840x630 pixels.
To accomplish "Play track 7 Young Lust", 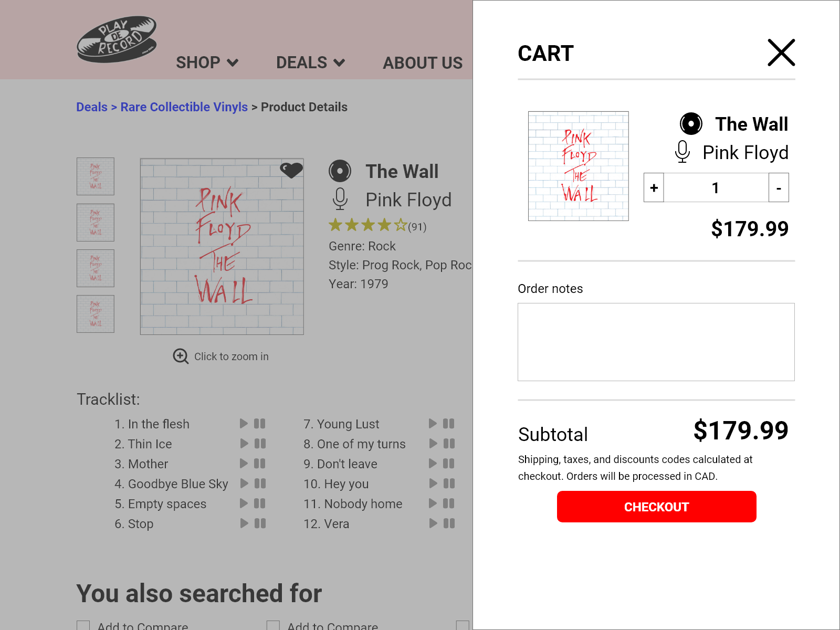I will tap(433, 423).
